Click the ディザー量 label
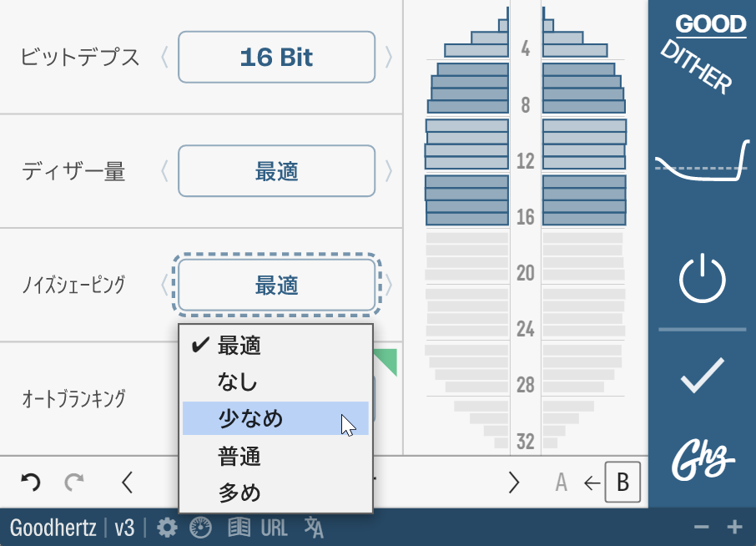This screenshot has width=756, height=546. coord(73,171)
